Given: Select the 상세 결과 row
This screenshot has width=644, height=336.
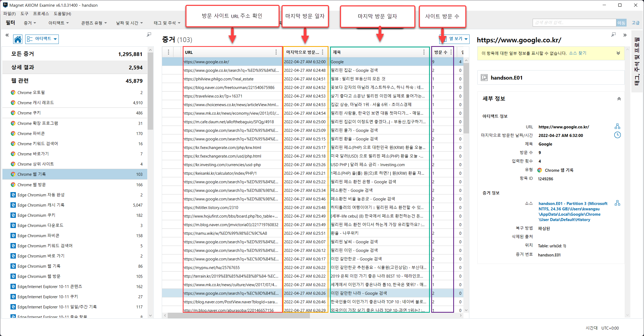Looking at the screenshot, I should coord(75,67).
